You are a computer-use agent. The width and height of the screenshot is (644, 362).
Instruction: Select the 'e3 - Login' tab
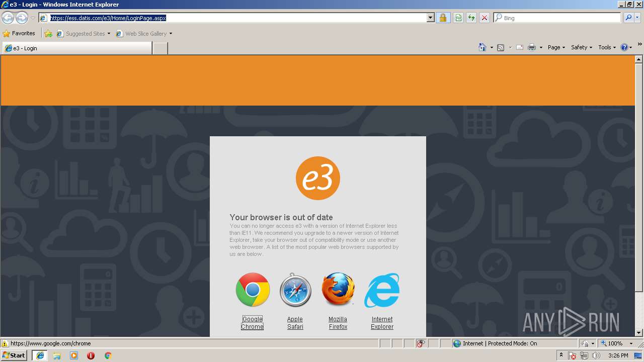77,48
